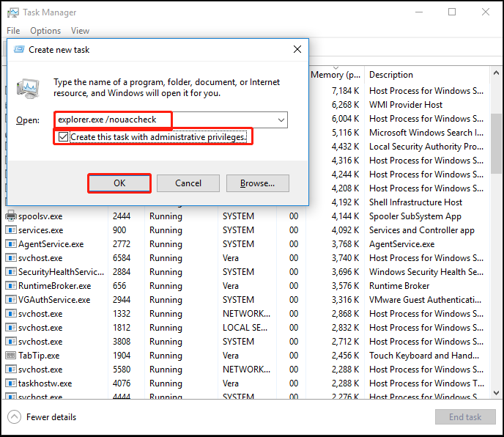Click the spoolsv.exe printer icon

pyautogui.click(x=10, y=216)
